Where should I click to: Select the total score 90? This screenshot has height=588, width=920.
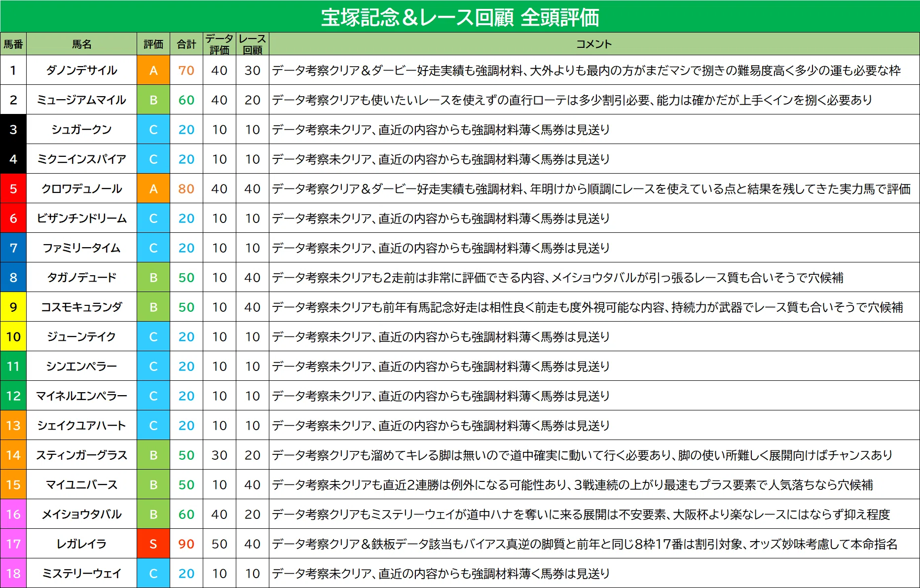coord(186,544)
